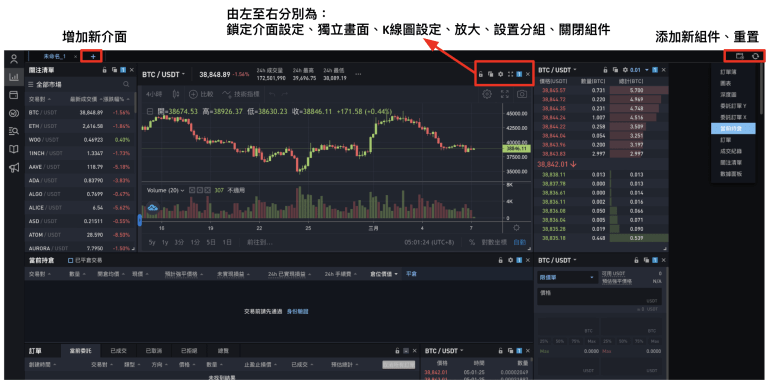Open the wallet icon in left sidebar
Viewport: 768px width, 380px height.
14,95
